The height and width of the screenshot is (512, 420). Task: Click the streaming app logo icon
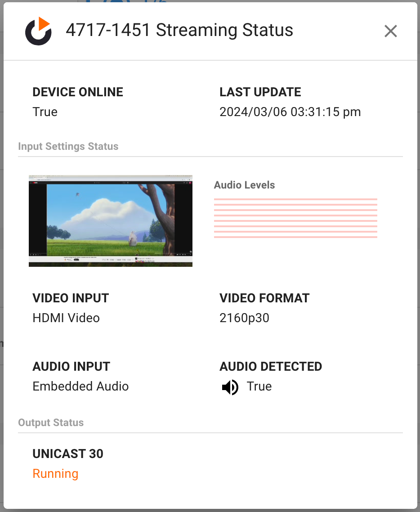[x=39, y=31]
